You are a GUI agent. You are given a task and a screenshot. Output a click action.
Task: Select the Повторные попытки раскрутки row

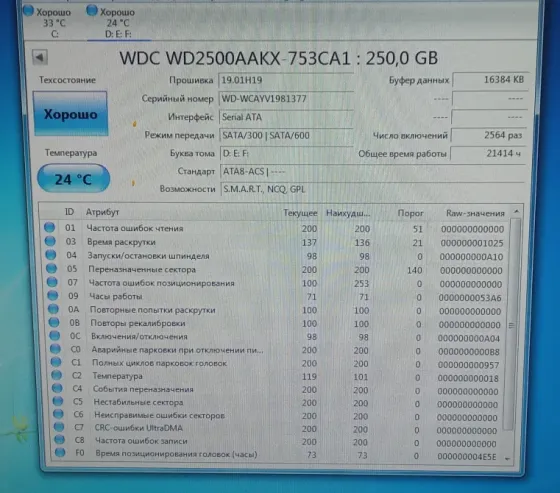[x=276, y=310]
